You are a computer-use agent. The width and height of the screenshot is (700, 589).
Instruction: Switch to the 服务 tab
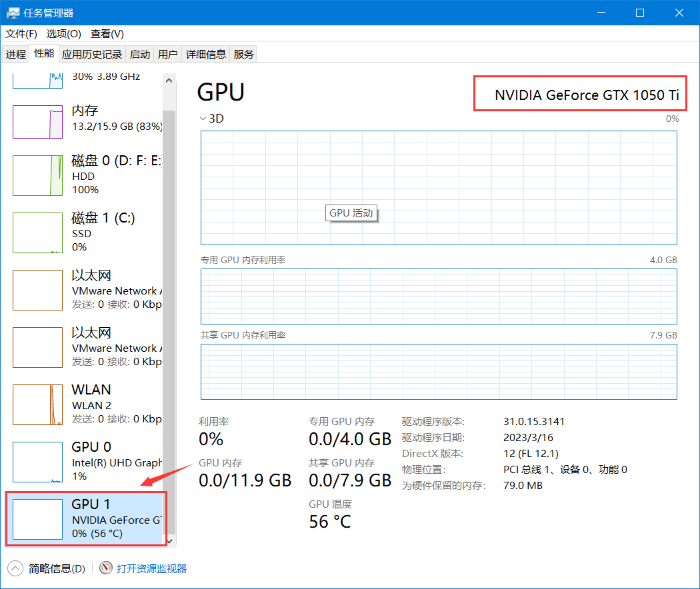243,54
